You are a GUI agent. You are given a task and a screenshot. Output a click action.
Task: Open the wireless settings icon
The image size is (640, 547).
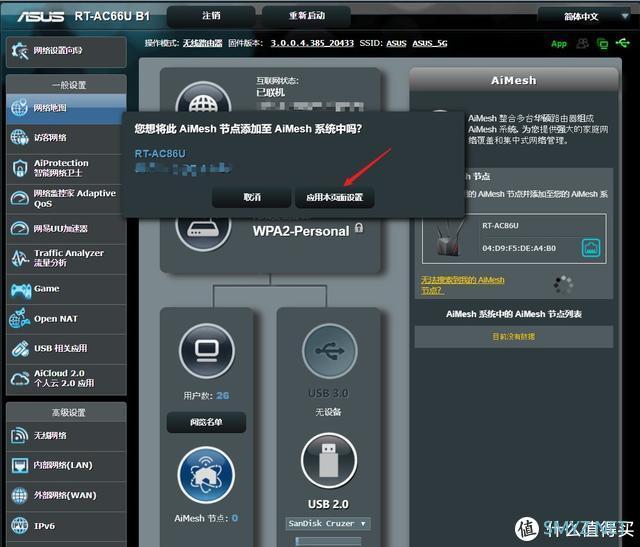pyautogui.click(x=19, y=436)
